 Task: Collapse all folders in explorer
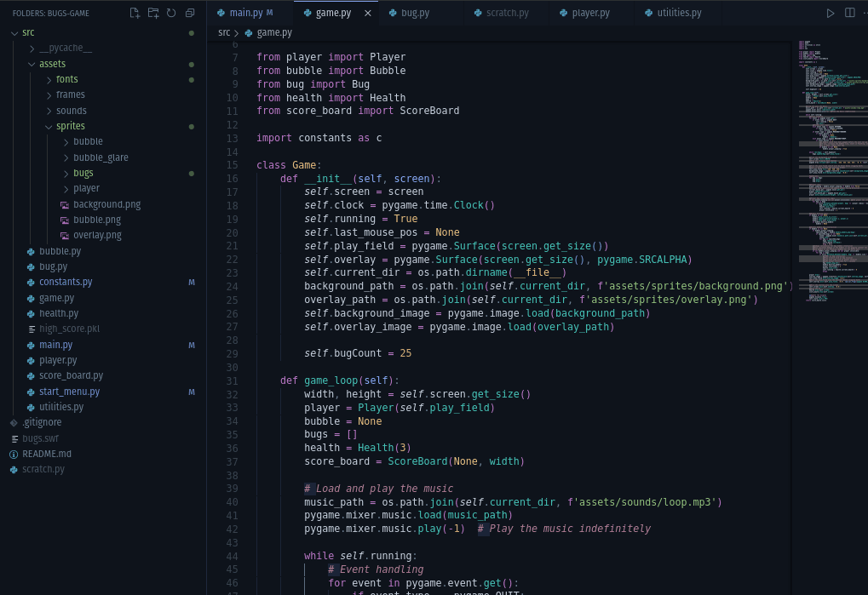190,13
